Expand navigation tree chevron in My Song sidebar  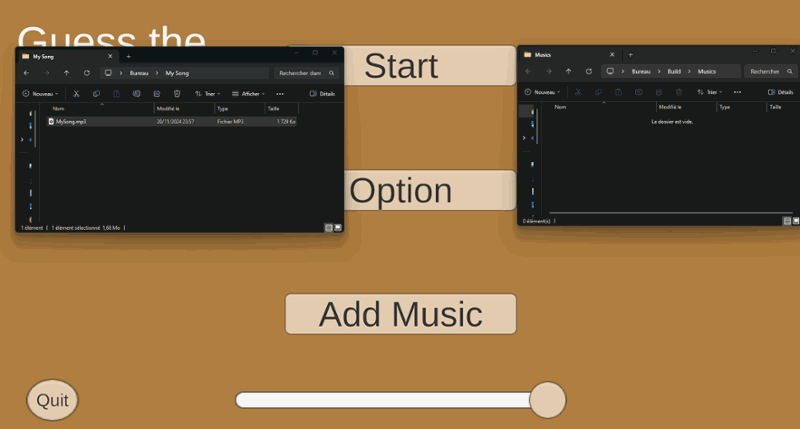[x=22, y=139]
